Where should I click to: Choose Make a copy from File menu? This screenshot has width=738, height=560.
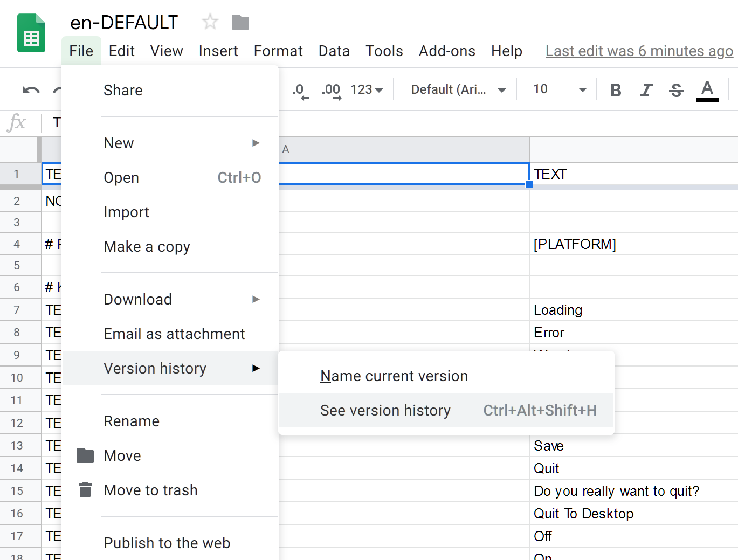(x=147, y=247)
